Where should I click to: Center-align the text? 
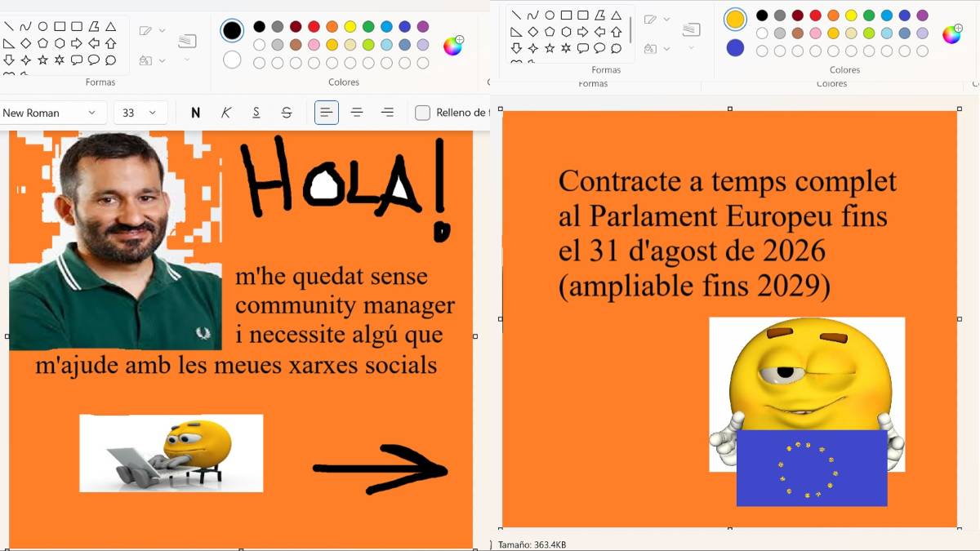pyautogui.click(x=357, y=113)
